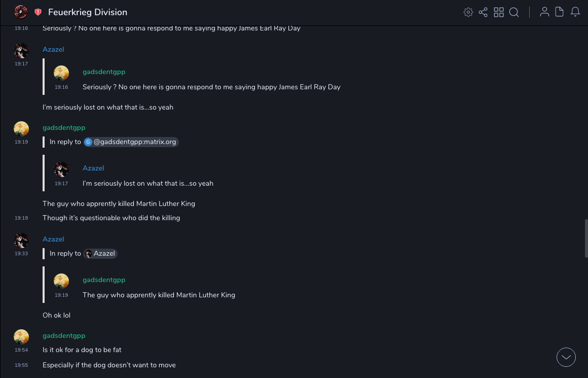Image resolution: width=588 pixels, height=378 pixels.
Task: Click the red shield encryption warning icon
Action: 38,12
